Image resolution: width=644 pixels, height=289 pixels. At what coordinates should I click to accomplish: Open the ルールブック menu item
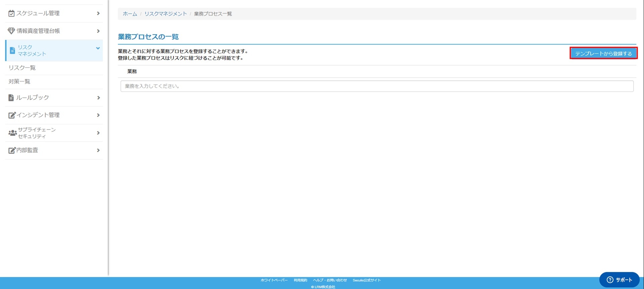pyautogui.click(x=54, y=98)
